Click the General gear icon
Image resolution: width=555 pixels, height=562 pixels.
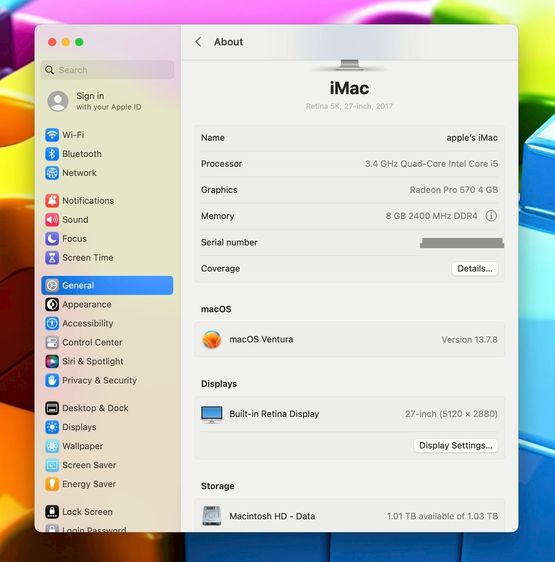click(52, 285)
